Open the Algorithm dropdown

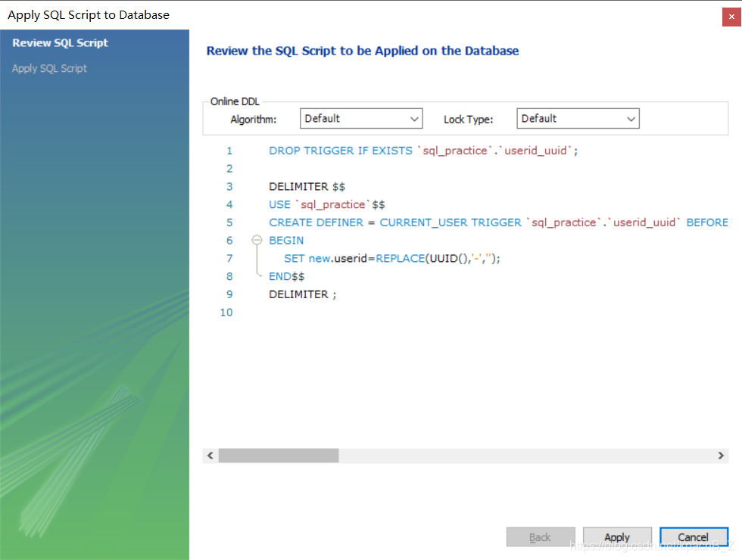point(361,118)
